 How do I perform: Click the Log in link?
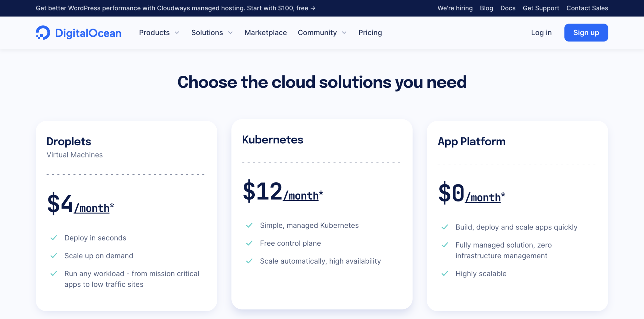[x=541, y=32]
